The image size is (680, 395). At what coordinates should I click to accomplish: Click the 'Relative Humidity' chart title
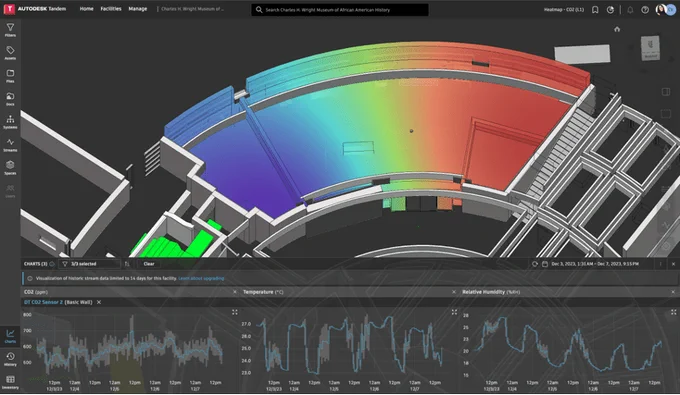(x=491, y=292)
